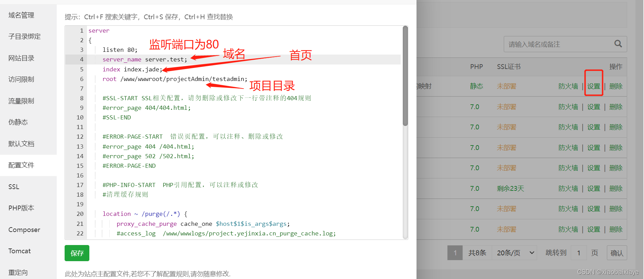Click line 15 #ERROR-PAGE-END comment
The image size is (644, 279).
tap(129, 166)
